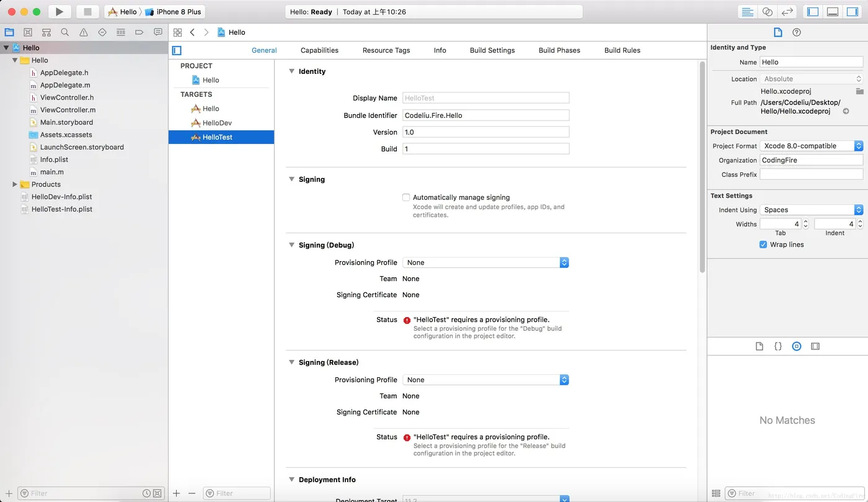The image size is (868, 502).
Task: Click the Bundle Identifier field
Action: tap(485, 115)
